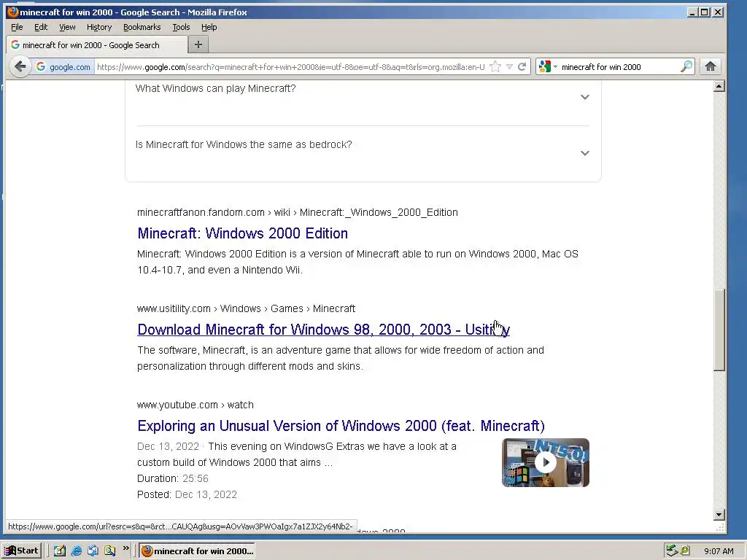Click the scrollbar up arrow
Image resolution: width=747 pixels, height=560 pixels.
[719, 86]
